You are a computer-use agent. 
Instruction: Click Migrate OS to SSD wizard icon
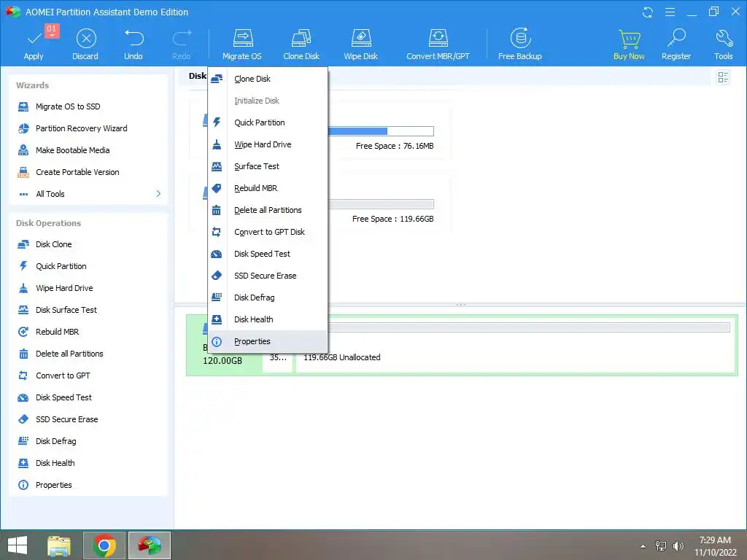pyautogui.click(x=23, y=106)
